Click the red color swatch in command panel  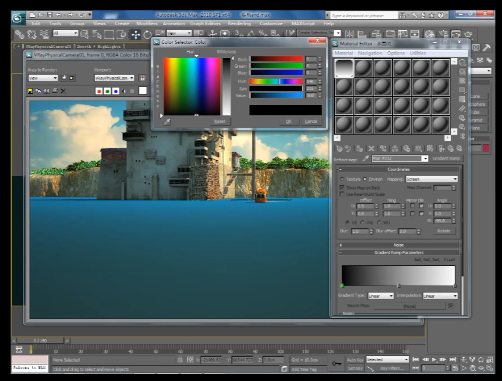tap(486, 148)
